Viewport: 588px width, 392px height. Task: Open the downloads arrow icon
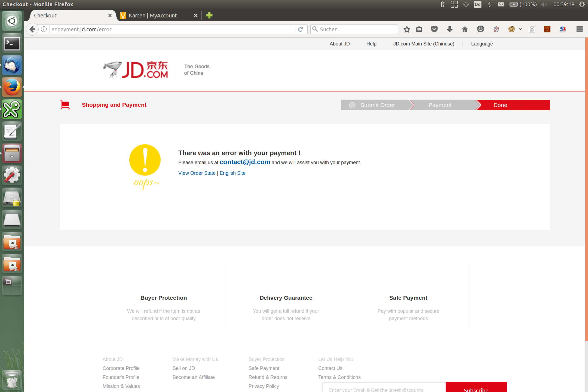(x=449, y=29)
